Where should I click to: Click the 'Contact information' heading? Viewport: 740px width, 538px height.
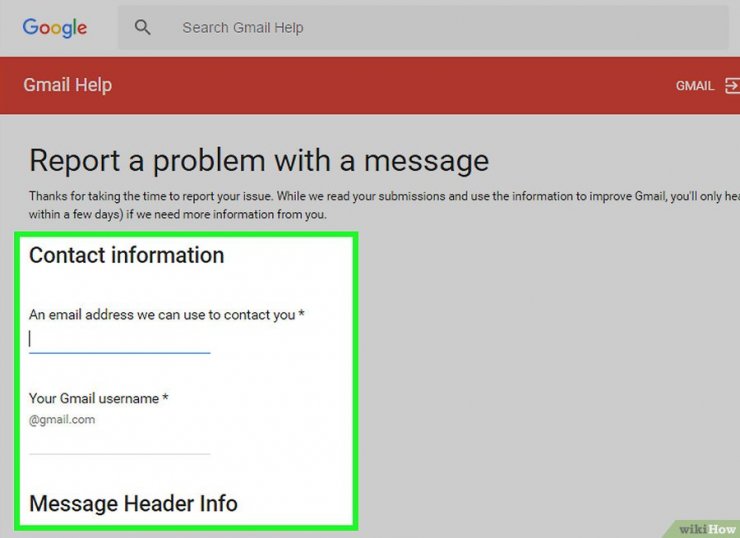[x=126, y=255]
